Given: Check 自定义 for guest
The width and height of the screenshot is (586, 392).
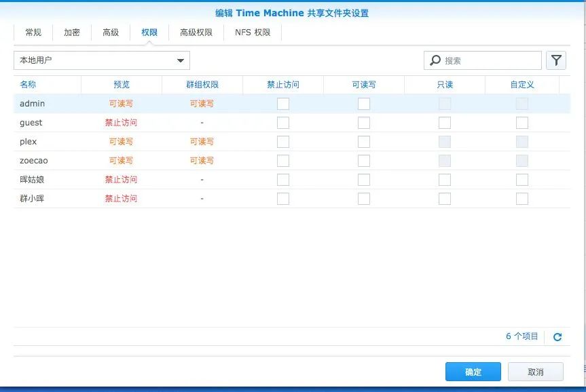Looking at the screenshot, I should (521, 123).
